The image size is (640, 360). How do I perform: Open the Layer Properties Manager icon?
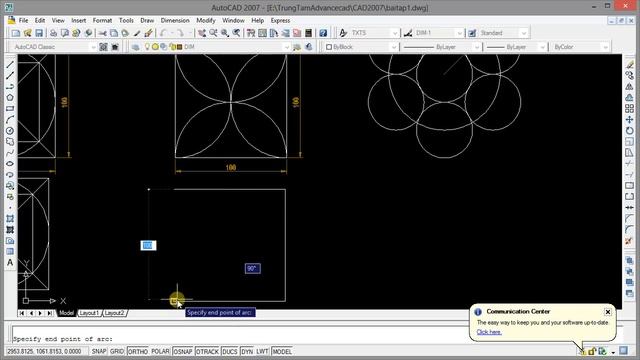pyautogui.click(x=135, y=47)
